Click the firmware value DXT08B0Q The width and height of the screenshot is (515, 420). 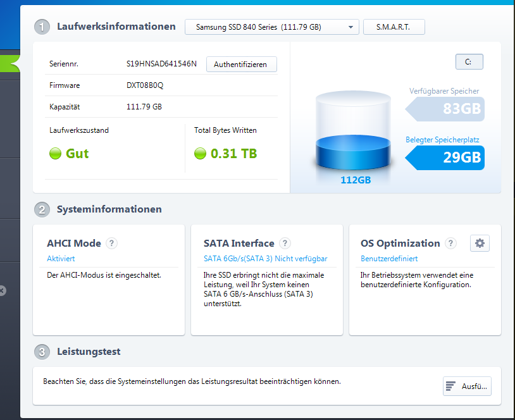(x=145, y=85)
